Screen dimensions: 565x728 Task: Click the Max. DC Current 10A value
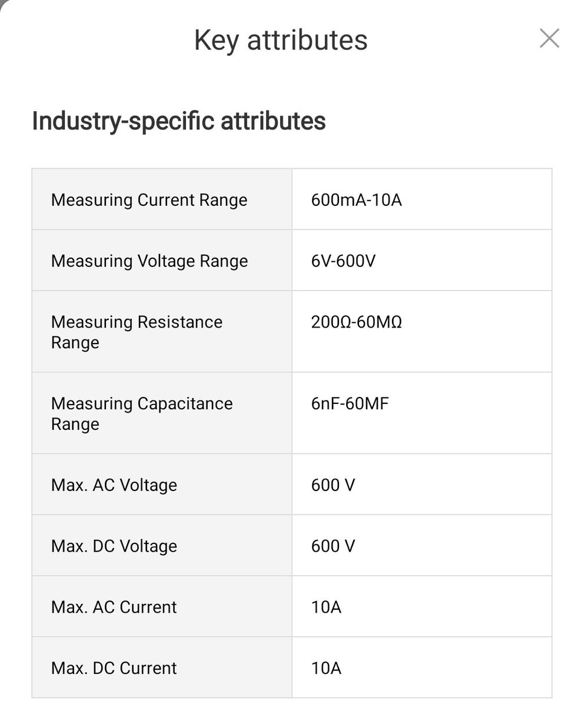pos(326,668)
